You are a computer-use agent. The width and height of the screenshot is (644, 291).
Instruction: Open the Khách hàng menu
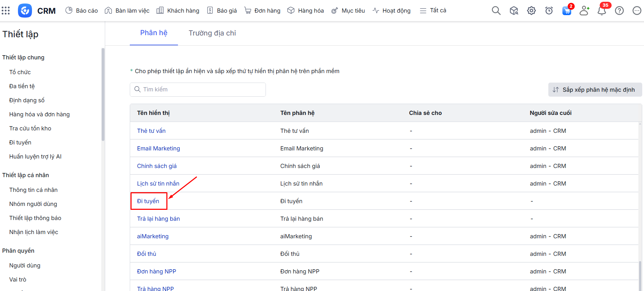(x=178, y=11)
